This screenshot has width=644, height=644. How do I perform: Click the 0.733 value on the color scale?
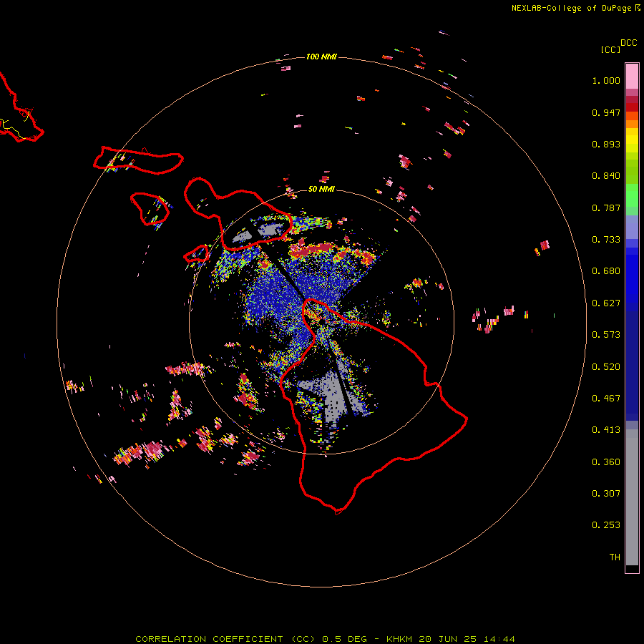(x=606, y=240)
